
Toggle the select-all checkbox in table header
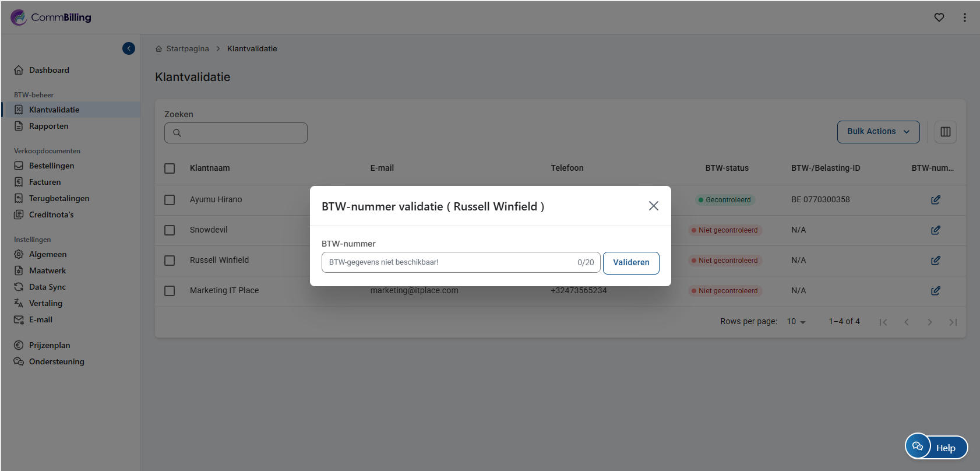coord(170,168)
